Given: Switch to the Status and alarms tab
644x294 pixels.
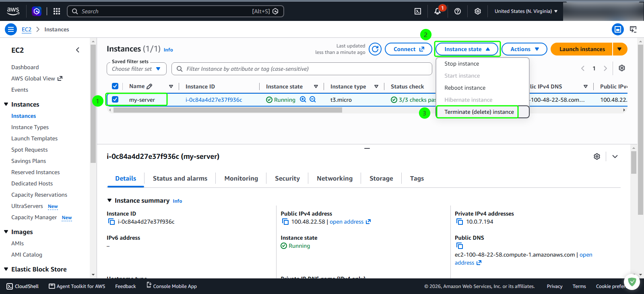Looking at the screenshot, I should pos(180,179).
